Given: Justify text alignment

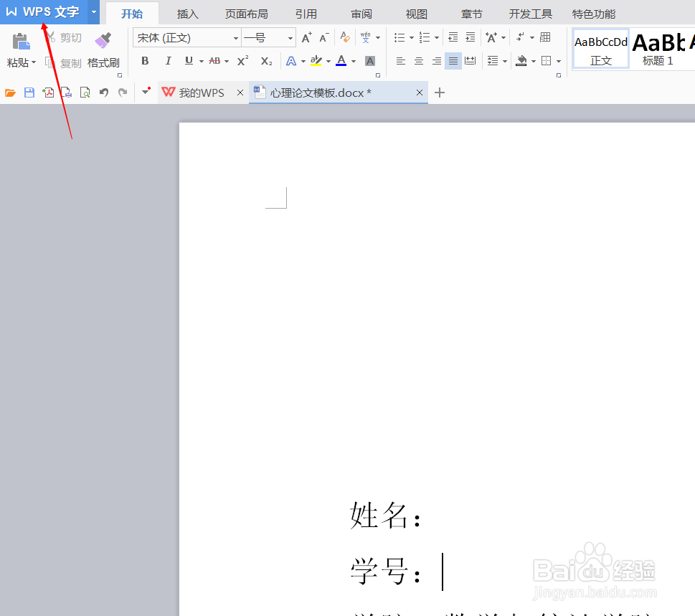Looking at the screenshot, I should pyautogui.click(x=453, y=61).
